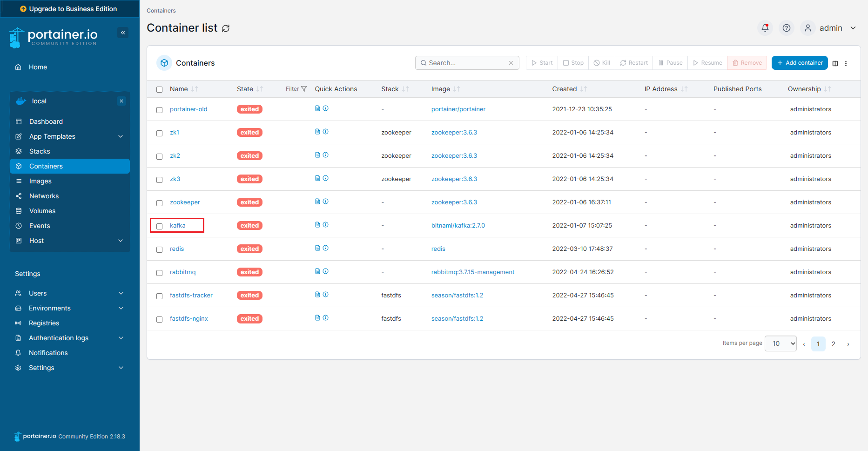Viewport: 868px width, 451px height.
Task: Check the kafka row checkbox
Action: pos(160,226)
